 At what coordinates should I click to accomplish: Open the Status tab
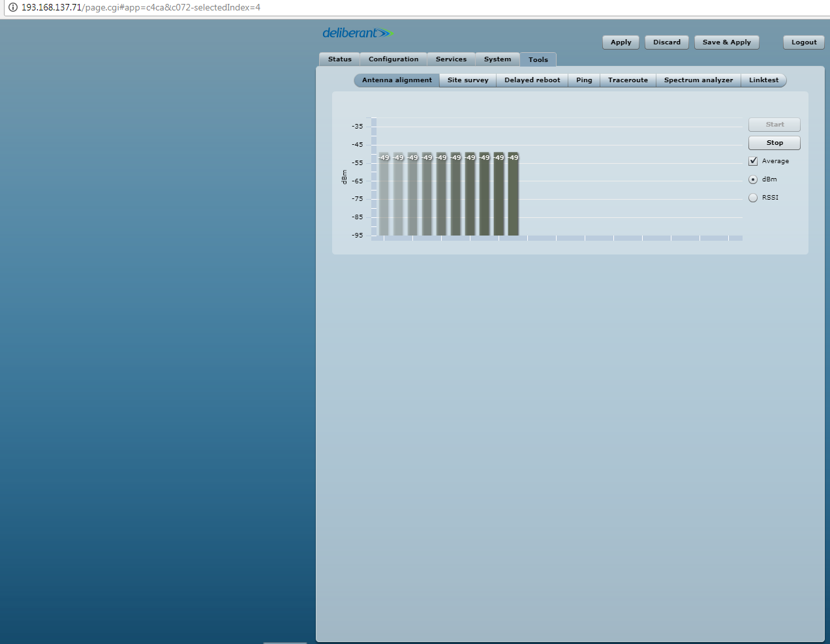(x=339, y=59)
